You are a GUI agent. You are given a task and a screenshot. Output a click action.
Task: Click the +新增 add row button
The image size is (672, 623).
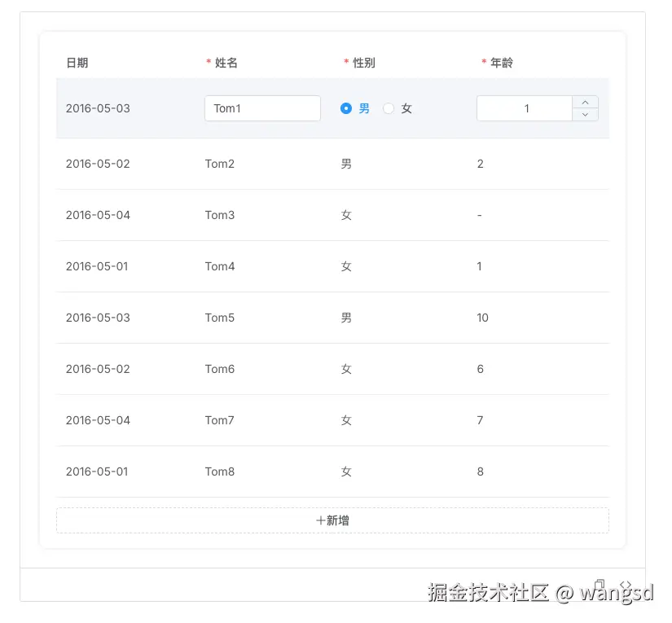point(332,520)
